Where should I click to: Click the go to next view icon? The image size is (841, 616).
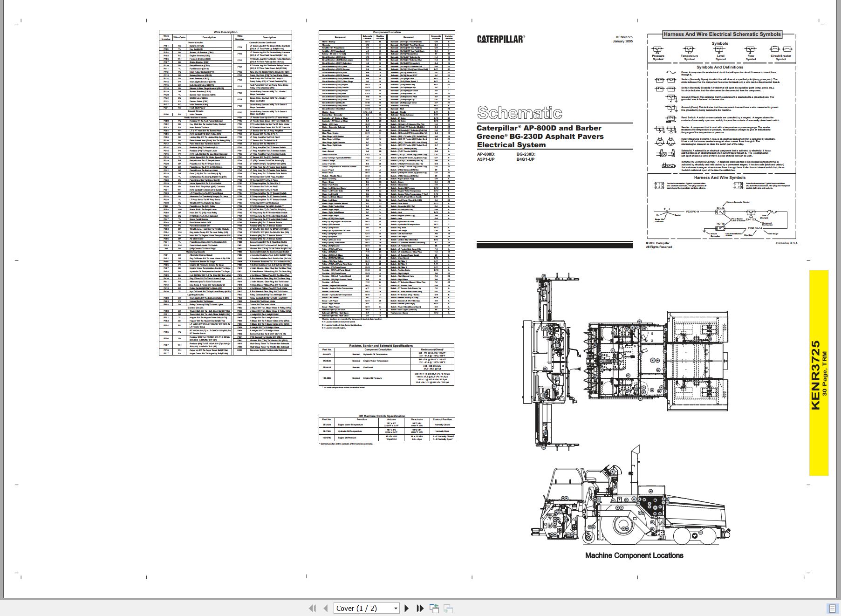pos(448,608)
